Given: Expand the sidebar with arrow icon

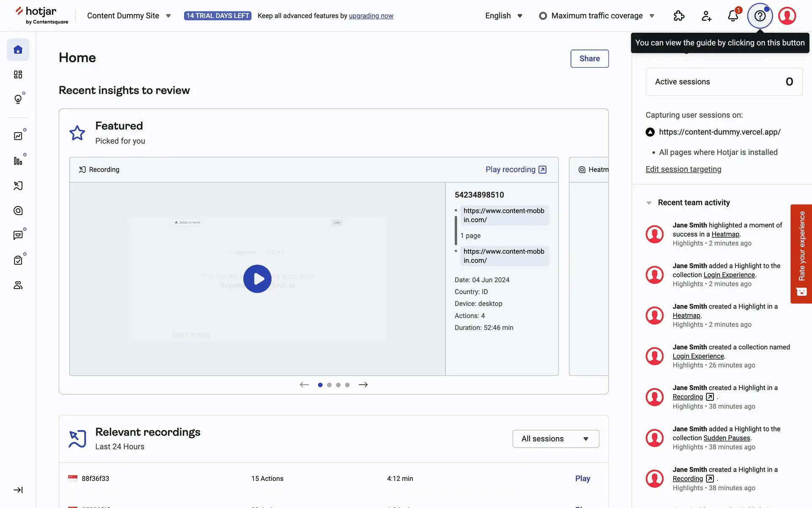Looking at the screenshot, I should (x=18, y=490).
